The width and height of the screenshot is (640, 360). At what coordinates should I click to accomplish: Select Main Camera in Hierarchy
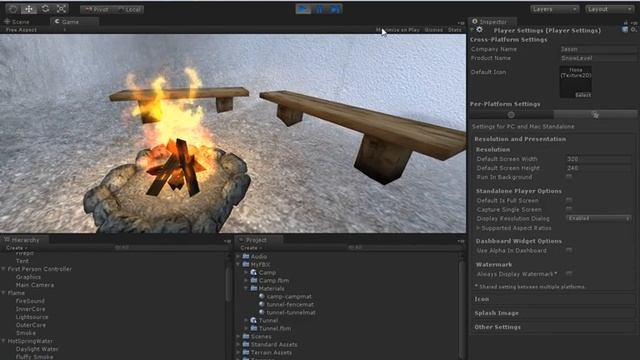click(x=35, y=285)
